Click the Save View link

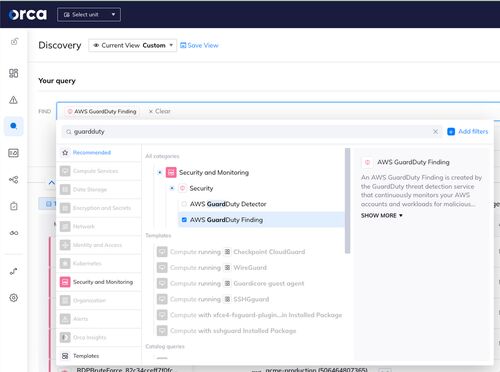pos(199,45)
